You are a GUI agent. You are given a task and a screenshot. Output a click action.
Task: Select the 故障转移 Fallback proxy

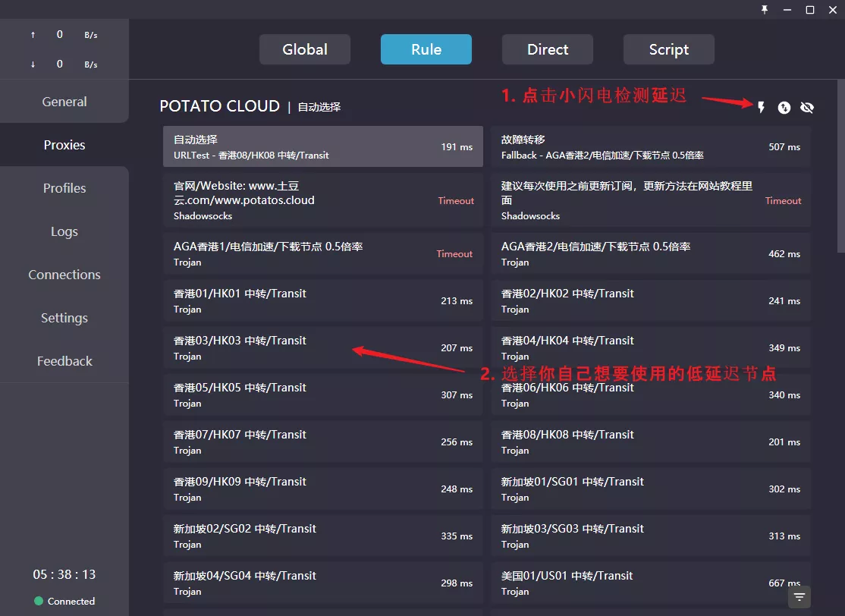[650, 148]
